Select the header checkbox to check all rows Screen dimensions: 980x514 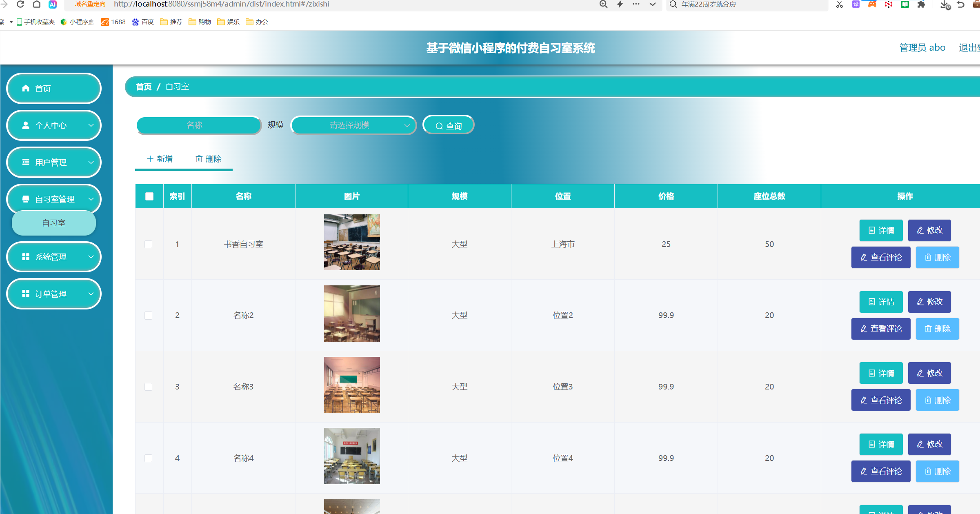[x=149, y=196]
